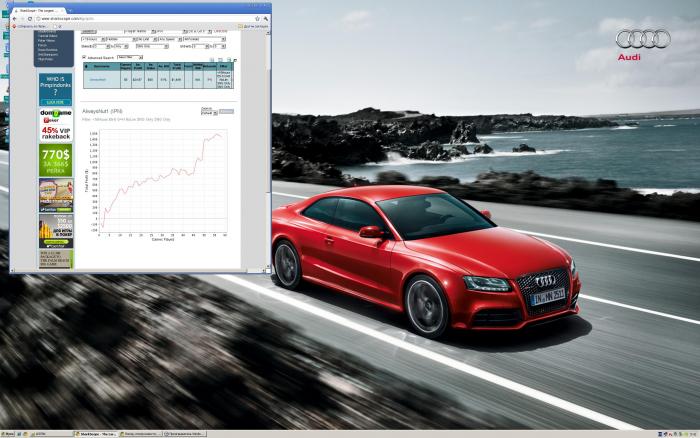The width and height of the screenshot is (700, 438).
Task: Click the browser address bar
Action: (x=145, y=19)
